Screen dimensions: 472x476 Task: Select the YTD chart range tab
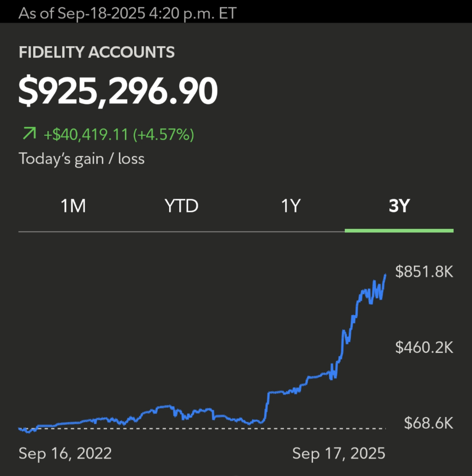181,206
